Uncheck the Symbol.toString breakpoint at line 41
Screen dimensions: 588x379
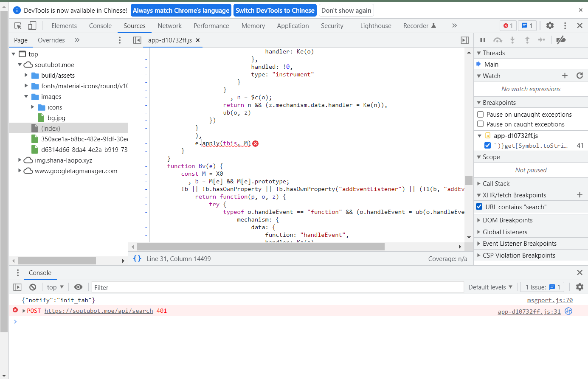click(488, 146)
